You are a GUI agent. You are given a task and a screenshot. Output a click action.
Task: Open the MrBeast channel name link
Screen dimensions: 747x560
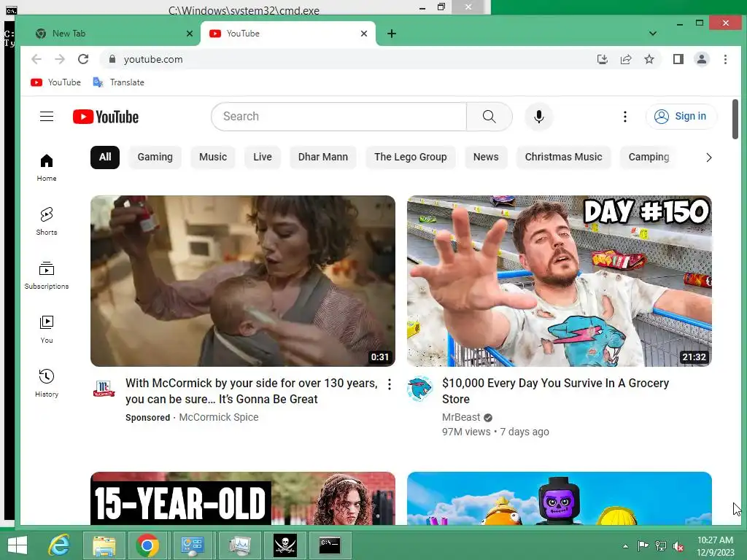pos(461,417)
